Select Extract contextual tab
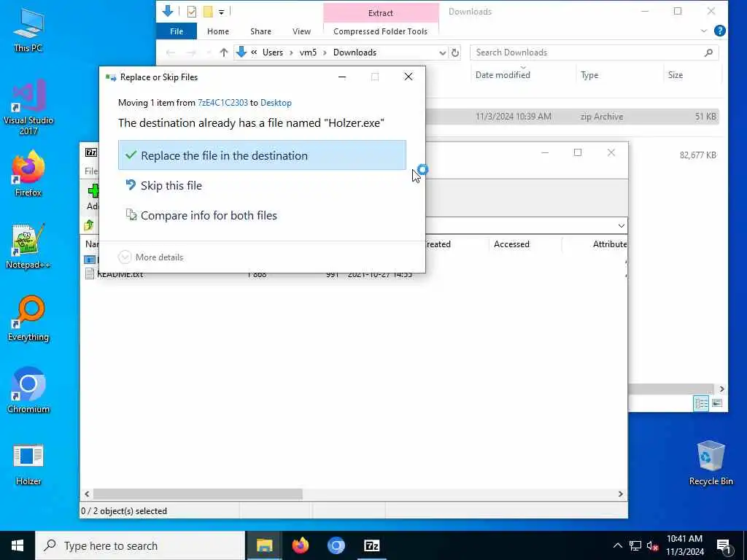The width and height of the screenshot is (747, 560). pos(381,13)
